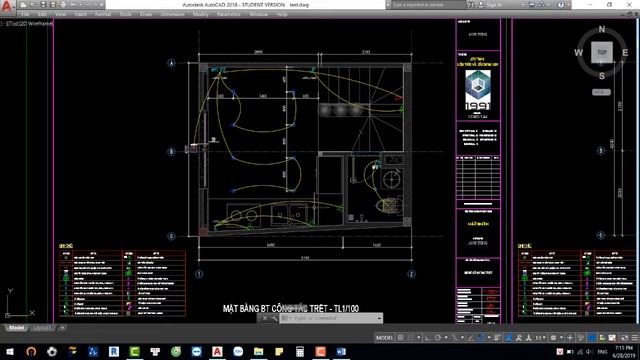Click the Open file icon in Quick Access toolbar
640x360 pixels.
coord(33,5)
